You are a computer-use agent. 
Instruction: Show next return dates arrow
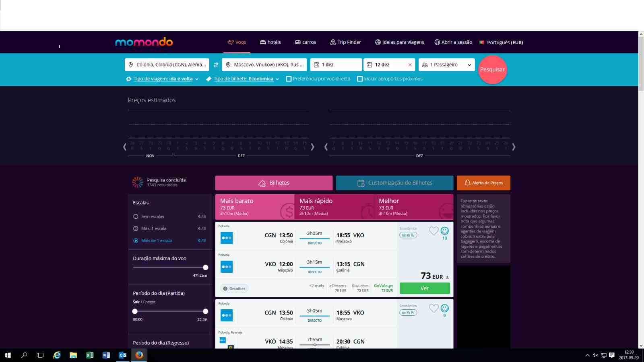[514, 147]
